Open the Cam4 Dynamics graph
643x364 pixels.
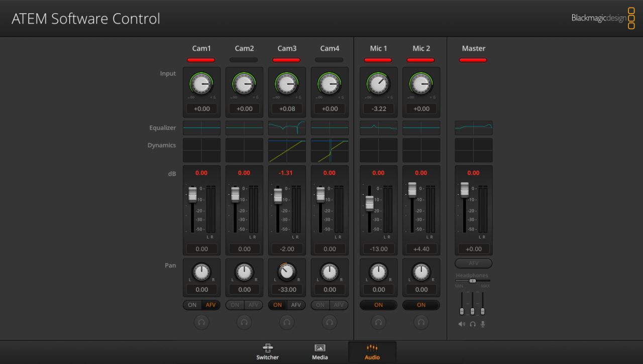point(330,150)
